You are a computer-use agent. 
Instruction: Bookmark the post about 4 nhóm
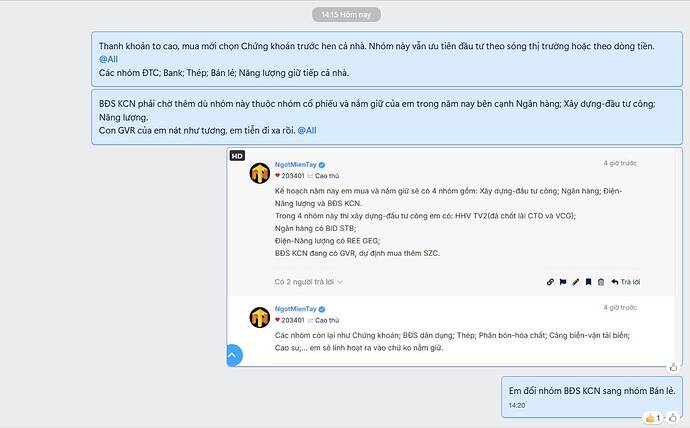coord(588,282)
